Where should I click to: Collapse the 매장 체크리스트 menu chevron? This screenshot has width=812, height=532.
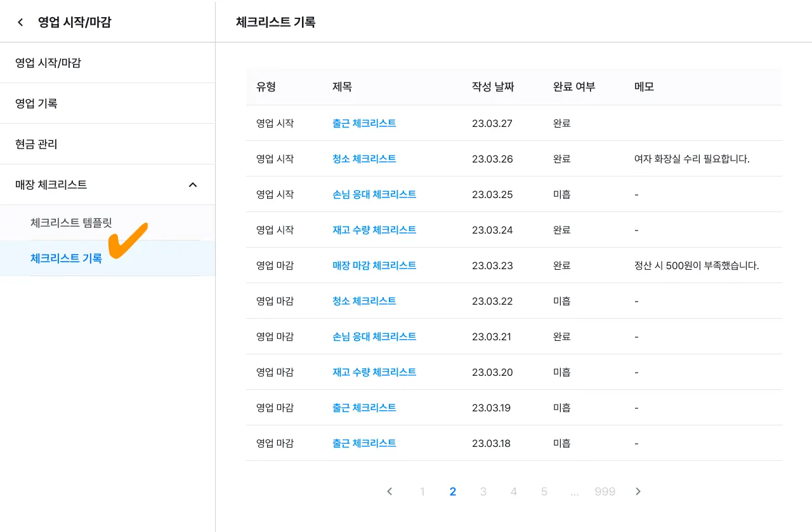coord(193,185)
